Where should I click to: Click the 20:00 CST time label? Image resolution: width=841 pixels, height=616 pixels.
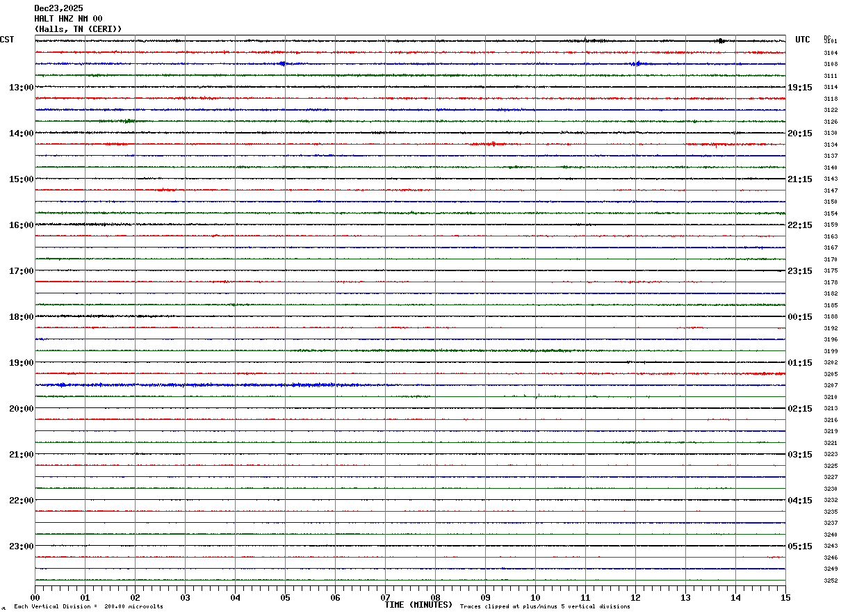(x=21, y=409)
